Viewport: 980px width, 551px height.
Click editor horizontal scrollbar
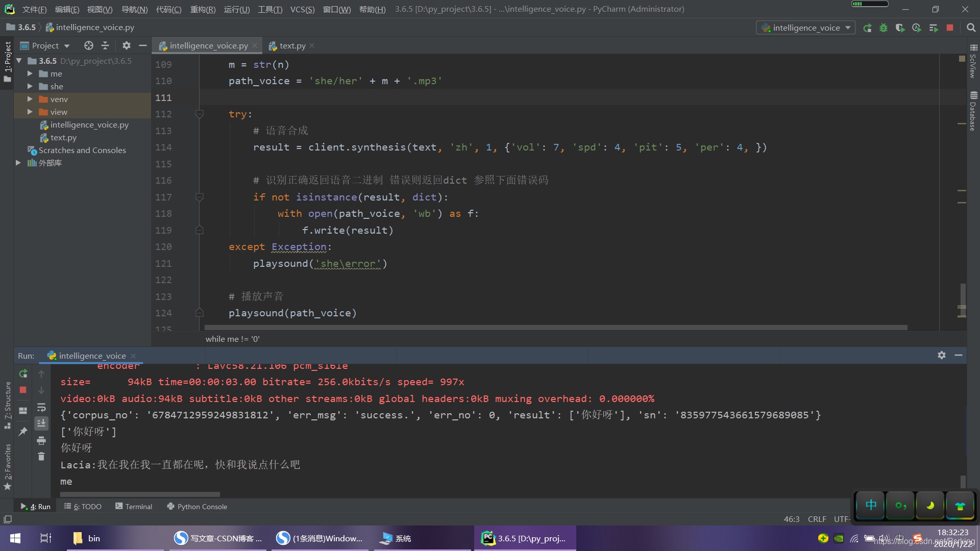click(556, 327)
